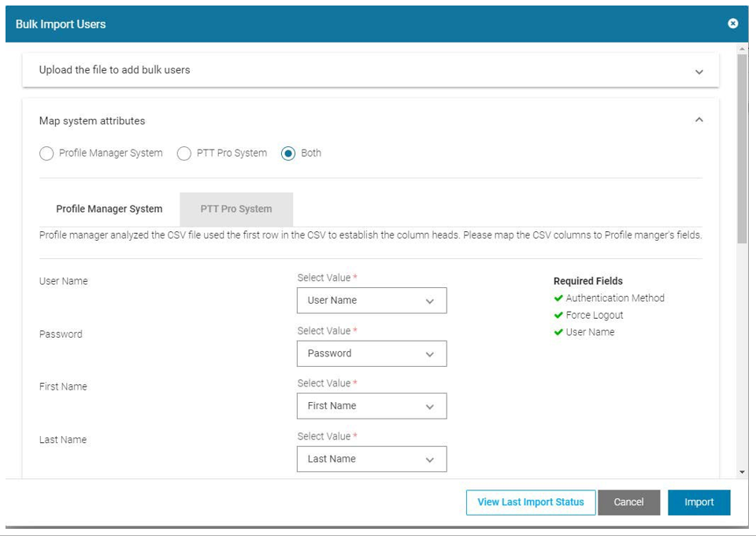Open the PTT Pro System tab

(x=236, y=209)
